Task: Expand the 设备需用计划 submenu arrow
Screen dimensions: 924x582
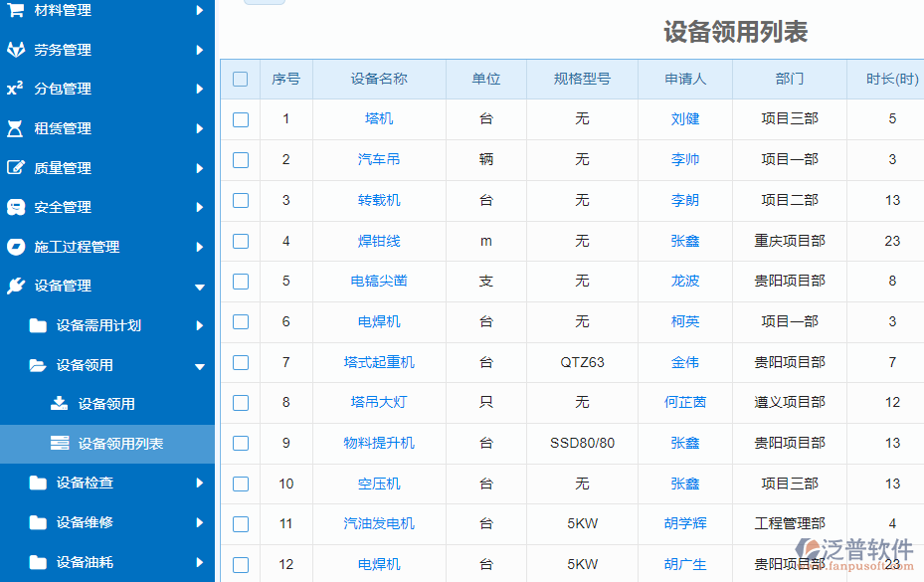Action: point(200,325)
